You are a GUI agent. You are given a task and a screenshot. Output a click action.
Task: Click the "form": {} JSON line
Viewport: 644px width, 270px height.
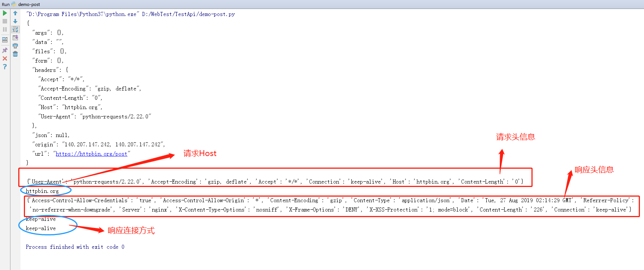coord(48,61)
